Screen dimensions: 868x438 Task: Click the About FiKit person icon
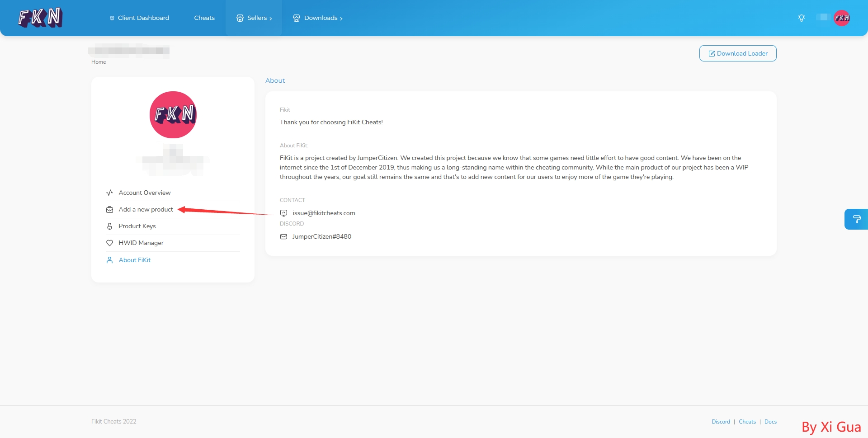point(109,260)
